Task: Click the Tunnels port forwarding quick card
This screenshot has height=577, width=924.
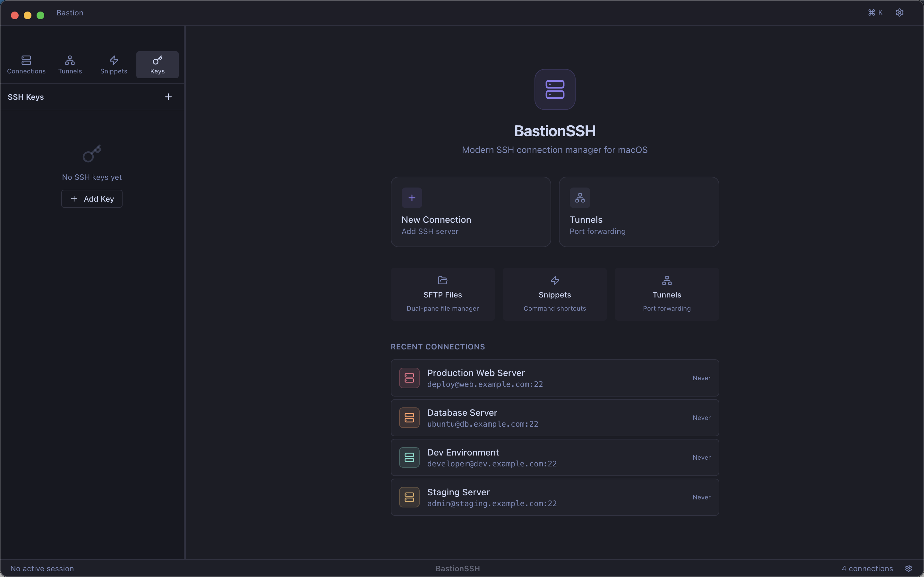Action: pyautogui.click(x=667, y=294)
